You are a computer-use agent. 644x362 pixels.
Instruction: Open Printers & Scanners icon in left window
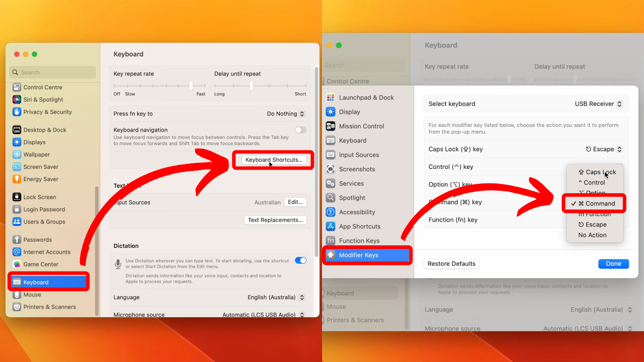click(x=17, y=307)
